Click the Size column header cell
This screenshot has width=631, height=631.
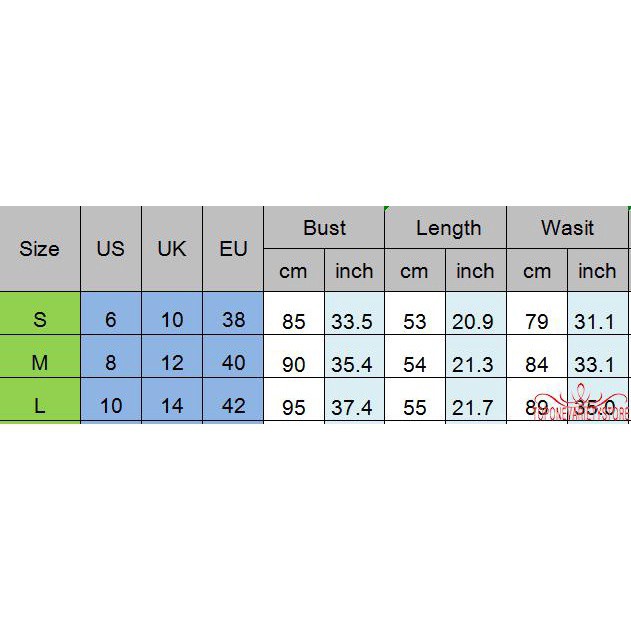(x=40, y=249)
